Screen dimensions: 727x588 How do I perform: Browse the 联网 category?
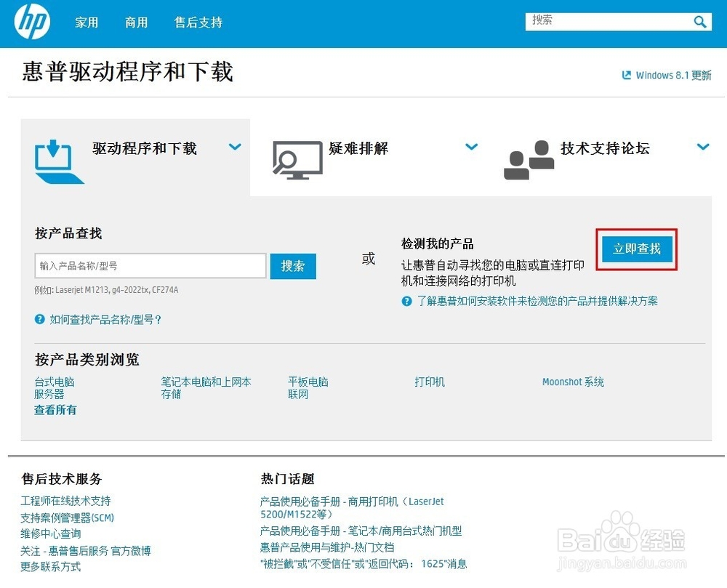pyautogui.click(x=297, y=395)
